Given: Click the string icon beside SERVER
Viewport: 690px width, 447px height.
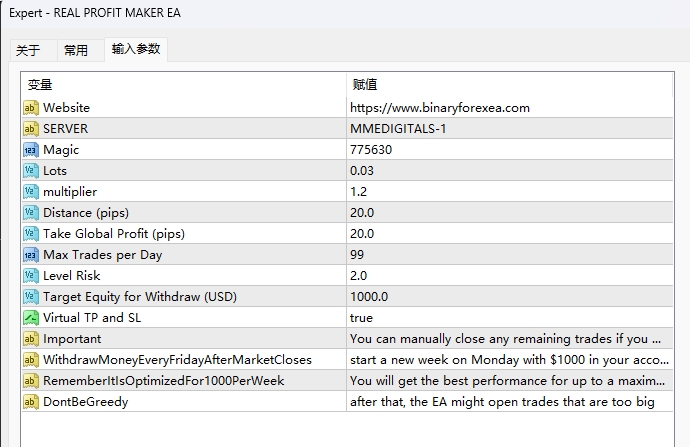Looking at the screenshot, I should click(30, 129).
